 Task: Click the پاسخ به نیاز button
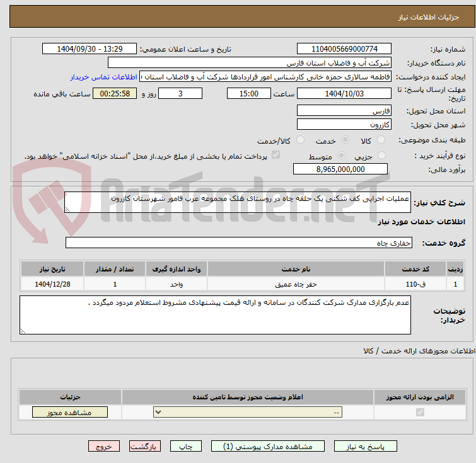(x=365, y=447)
